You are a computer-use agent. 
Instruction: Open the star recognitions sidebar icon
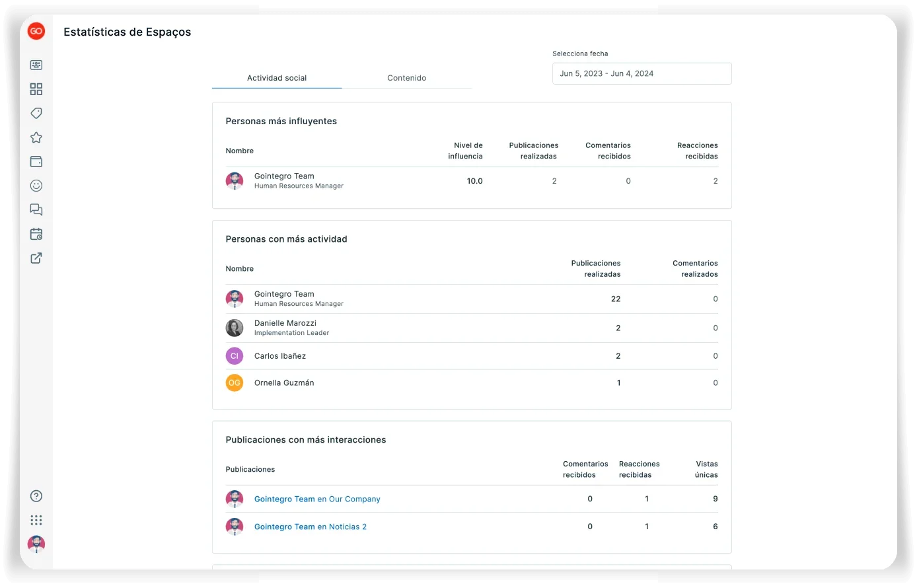pyautogui.click(x=36, y=137)
